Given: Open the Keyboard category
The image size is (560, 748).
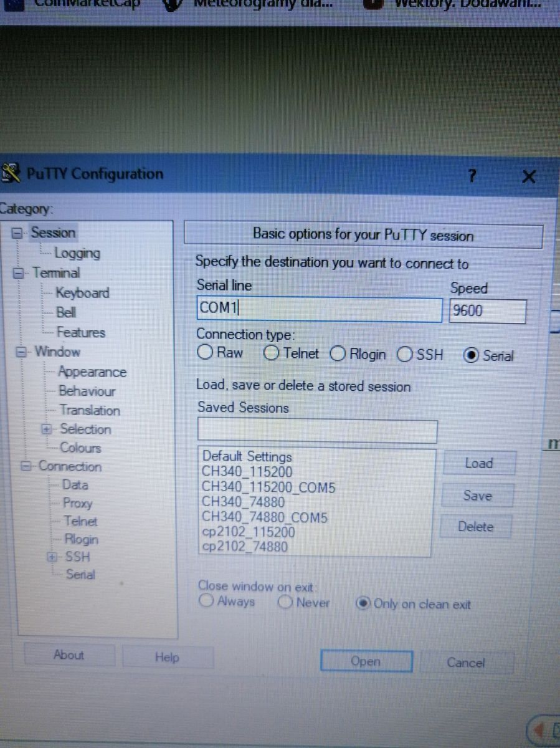Looking at the screenshot, I should pos(82,292).
